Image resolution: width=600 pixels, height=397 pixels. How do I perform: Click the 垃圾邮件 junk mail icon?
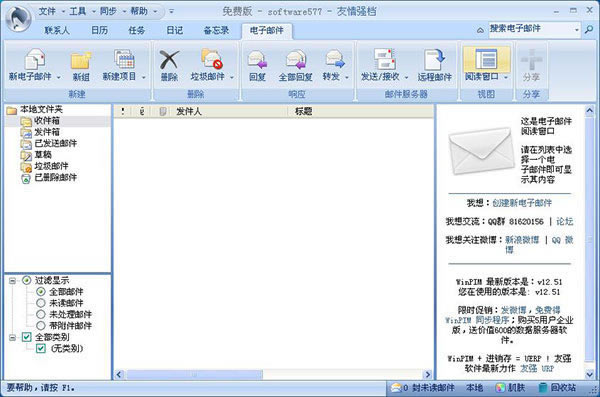pyautogui.click(x=212, y=59)
